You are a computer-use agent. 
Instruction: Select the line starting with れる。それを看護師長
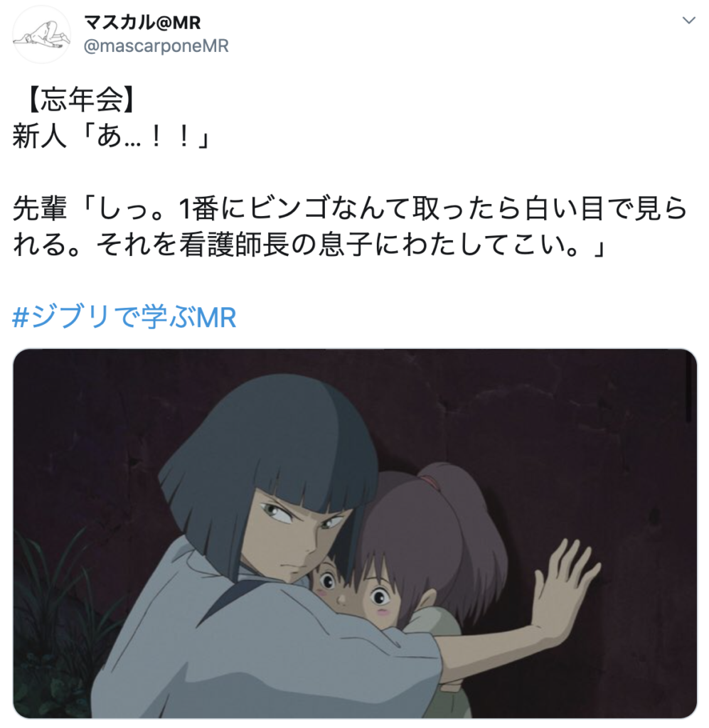(x=309, y=245)
